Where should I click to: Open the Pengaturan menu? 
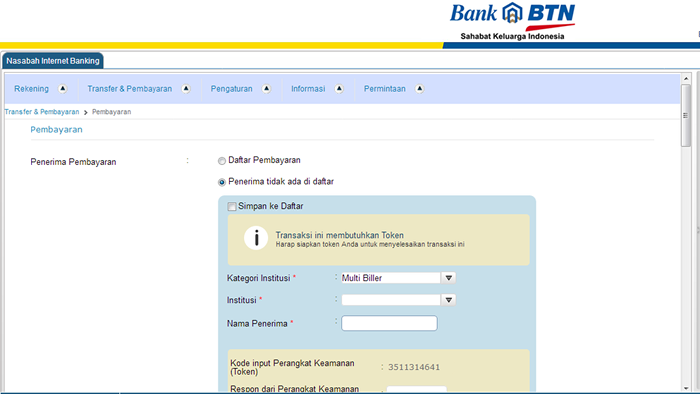[x=231, y=89]
